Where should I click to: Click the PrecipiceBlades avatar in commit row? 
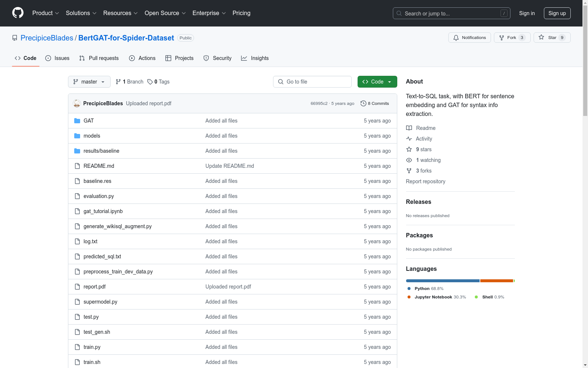(77, 103)
